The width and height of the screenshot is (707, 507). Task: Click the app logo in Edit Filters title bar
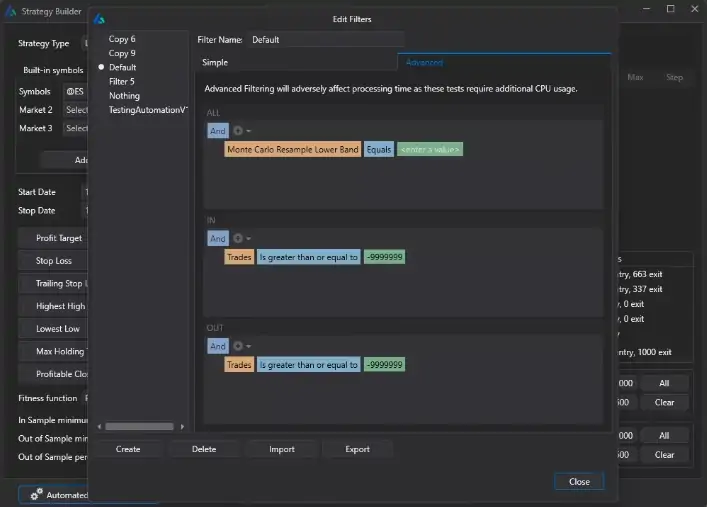pyautogui.click(x=99, y=19)
